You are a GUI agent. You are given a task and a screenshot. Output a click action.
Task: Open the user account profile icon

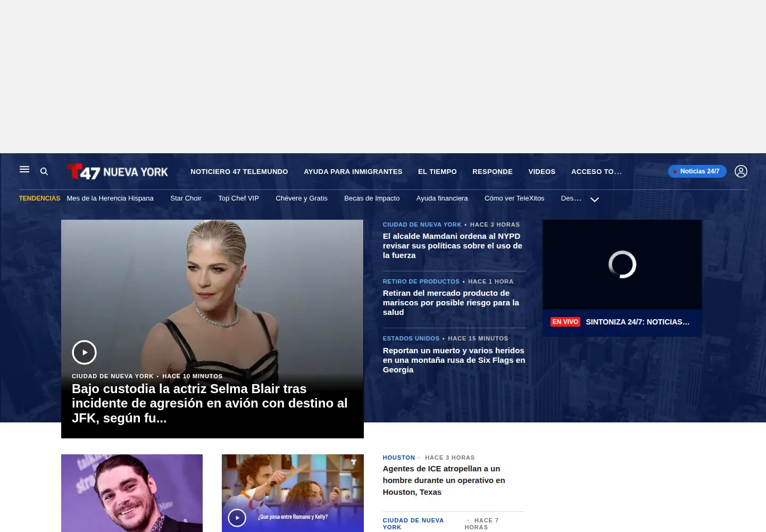coord(741,171)
